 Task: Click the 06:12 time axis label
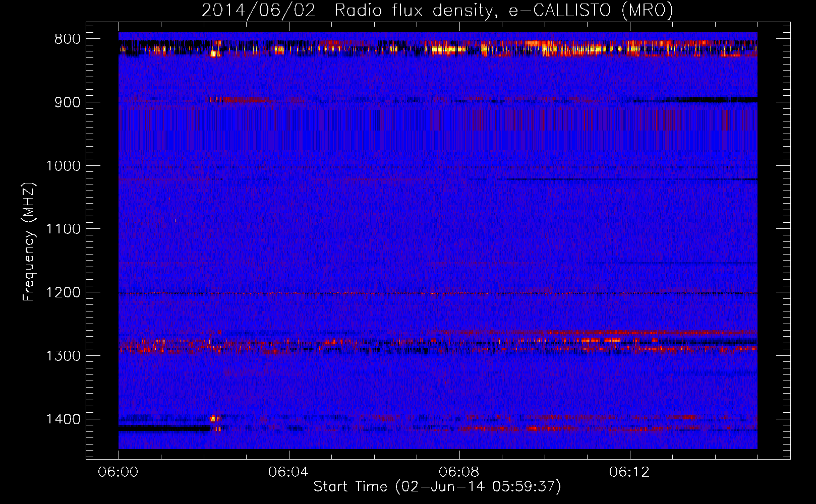pyautogui.click(x=629, y=472)
